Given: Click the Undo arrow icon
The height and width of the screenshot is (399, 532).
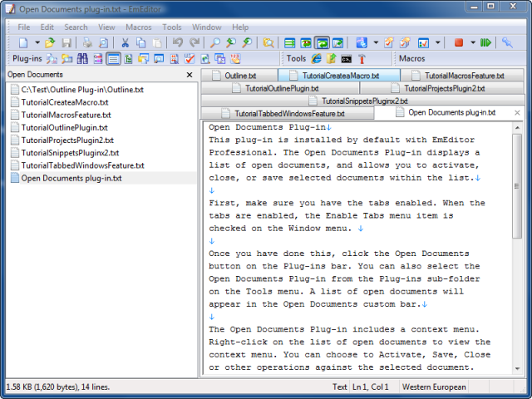Looking at the screenshot, I should pyautogui.click(x=177, y=42).
